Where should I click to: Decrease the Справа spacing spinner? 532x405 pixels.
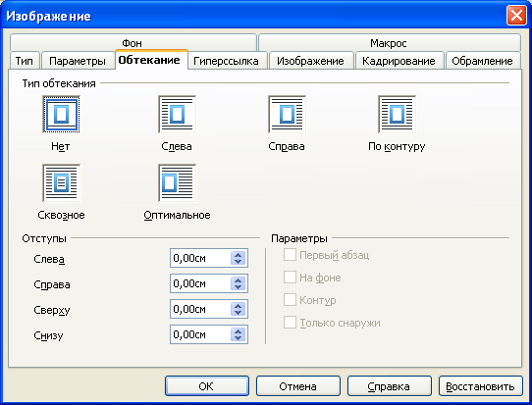click(x=239, y=287)
